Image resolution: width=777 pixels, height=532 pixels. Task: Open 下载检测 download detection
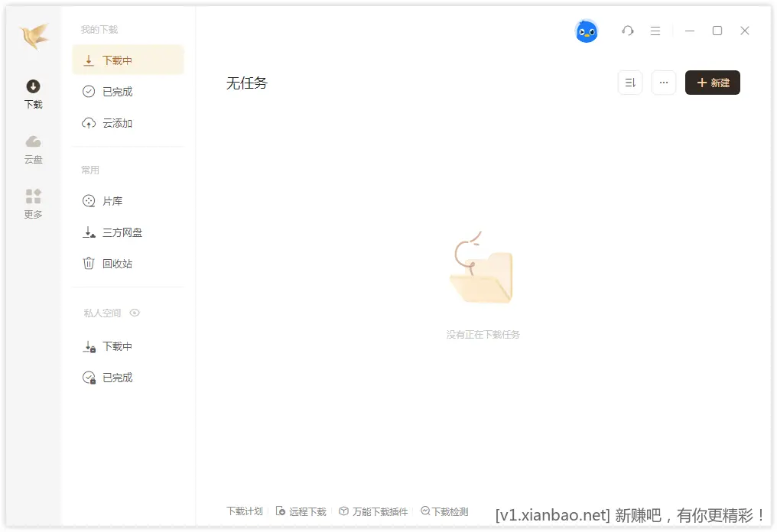(x=444, y=511)
